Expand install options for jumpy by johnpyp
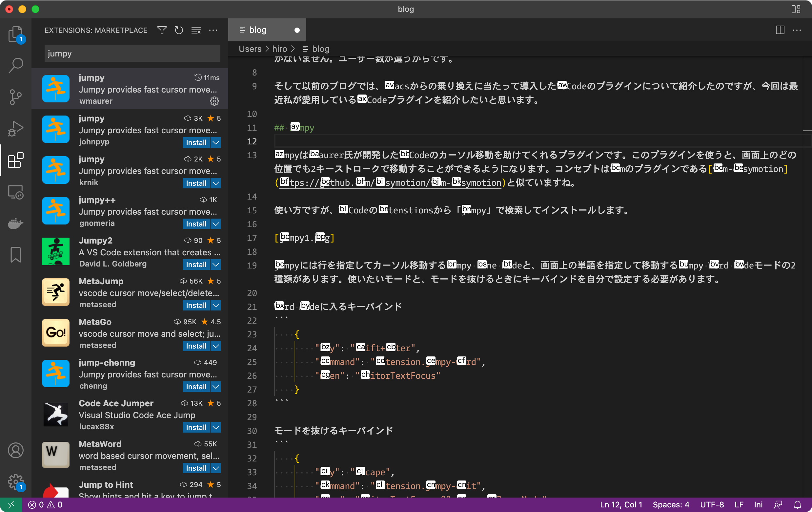812x512 pixels. tap(216, 142)
